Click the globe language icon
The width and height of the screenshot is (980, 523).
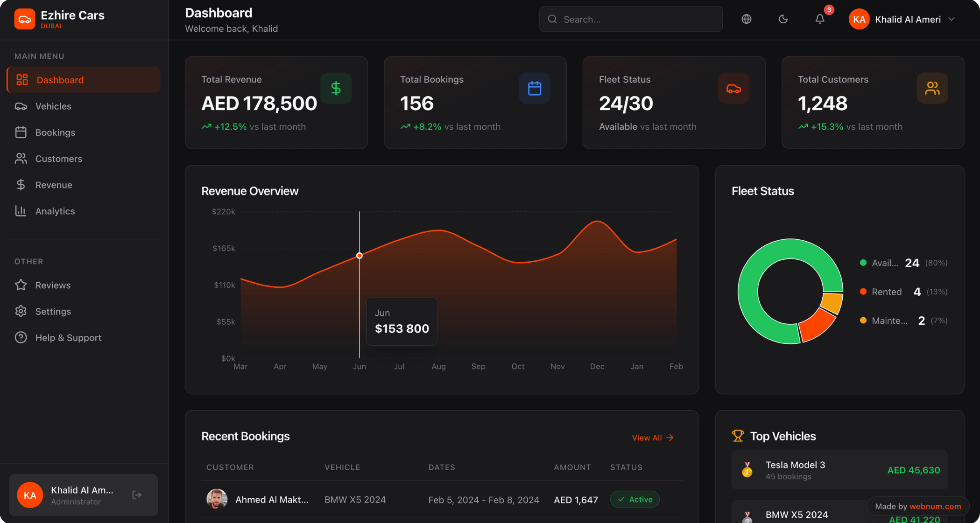pos(746,19)
